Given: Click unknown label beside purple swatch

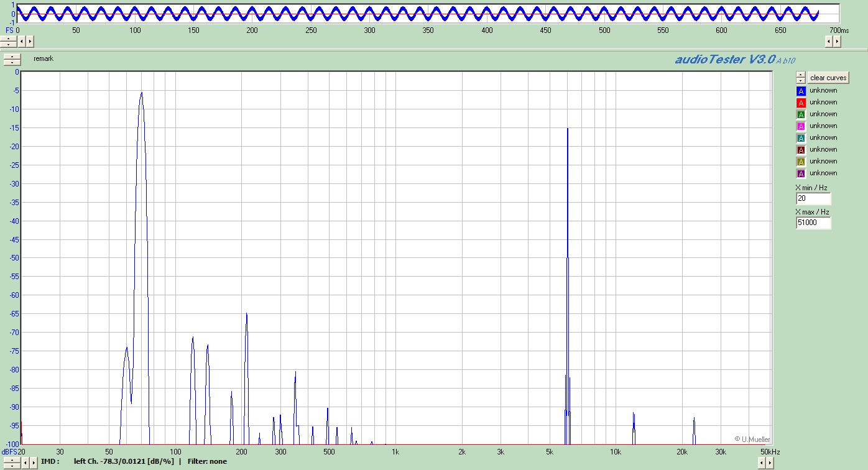Looking at the screenshot, I should [823, 173].
